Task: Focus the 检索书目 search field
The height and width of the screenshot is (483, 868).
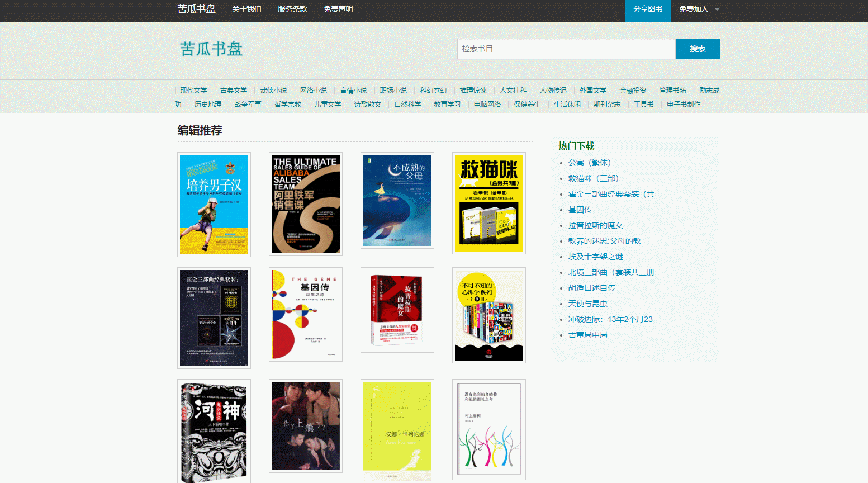Action: click(566, 49)
